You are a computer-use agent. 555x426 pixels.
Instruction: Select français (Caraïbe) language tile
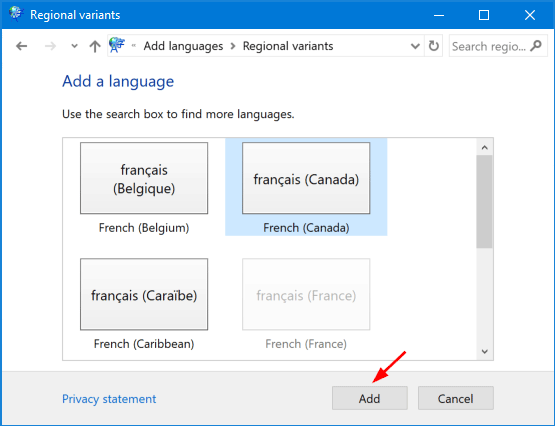pyautogui.click(x=144, y=304)
